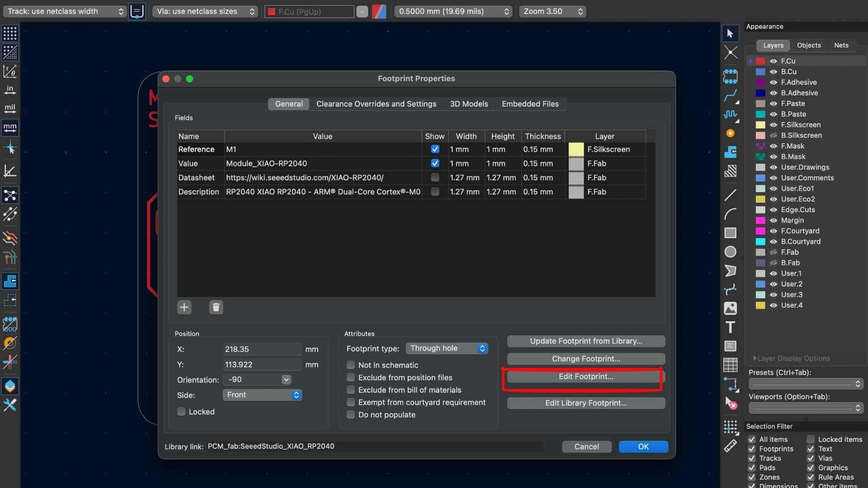The image size is (868, 488).
Task: Select the Add Via tool
Action: point(730,133)
